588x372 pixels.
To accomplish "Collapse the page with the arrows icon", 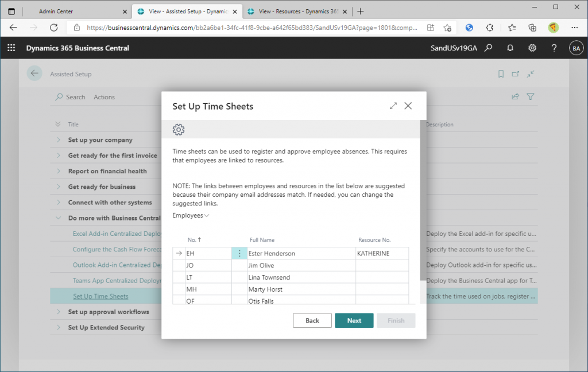I will click(530, 74).
